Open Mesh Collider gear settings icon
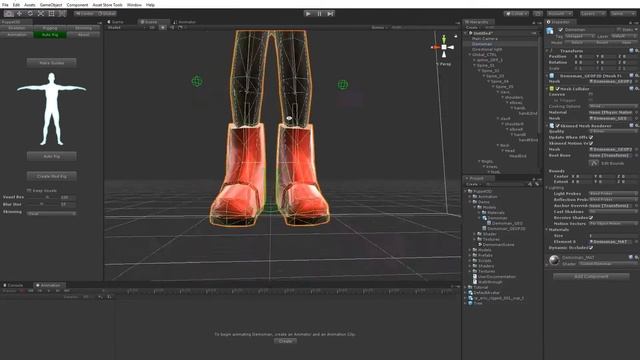The image size is (640, 360). pos(636,89)
